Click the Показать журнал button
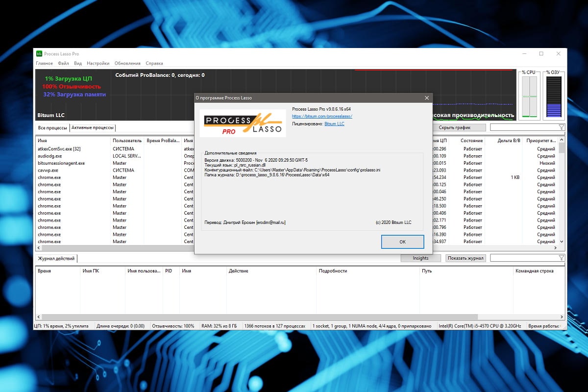 [x=465, y=258]
